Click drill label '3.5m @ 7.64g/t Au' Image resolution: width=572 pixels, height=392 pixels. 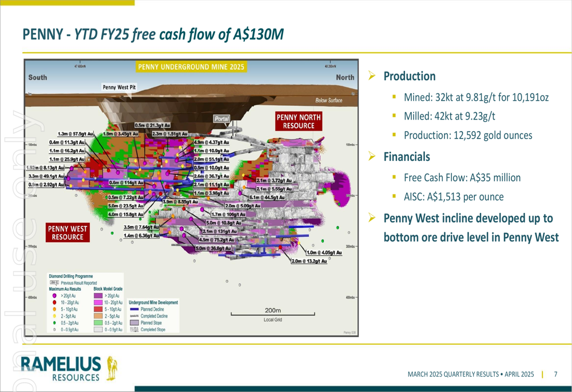pyautogui.click(x=141, y=227)
